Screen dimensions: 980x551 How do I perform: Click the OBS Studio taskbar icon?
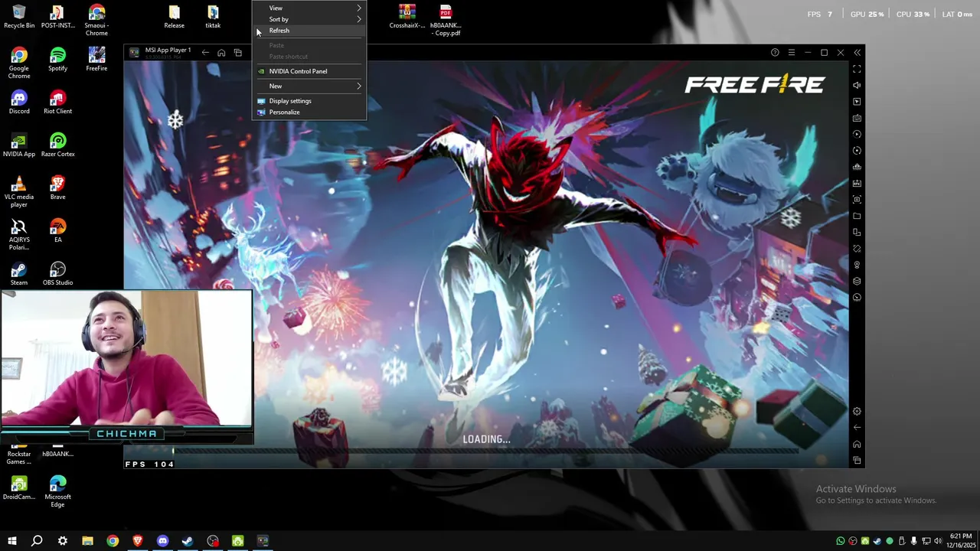[213, 541]
